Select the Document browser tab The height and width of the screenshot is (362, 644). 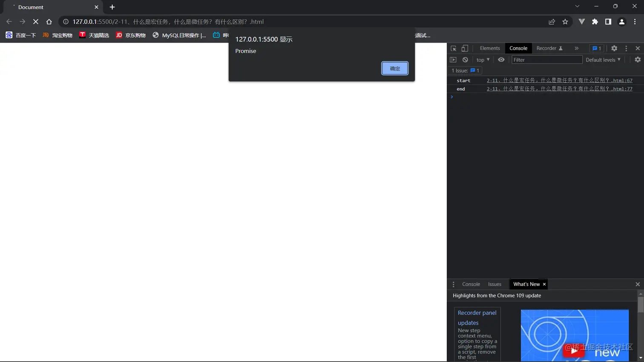pyautogui.click(x=53, y=7)
